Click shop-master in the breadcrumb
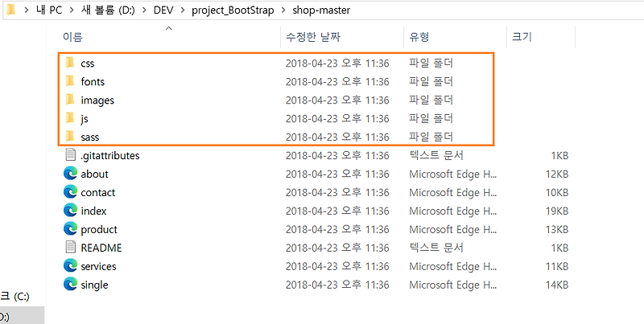The height and width of the screenshot is (324, 644). coord(321,10)
